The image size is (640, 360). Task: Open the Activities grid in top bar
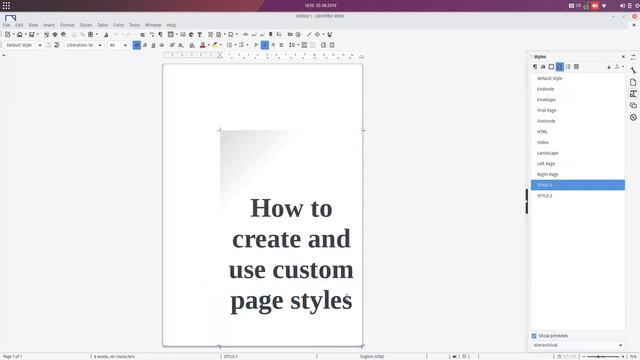[7, 6]
